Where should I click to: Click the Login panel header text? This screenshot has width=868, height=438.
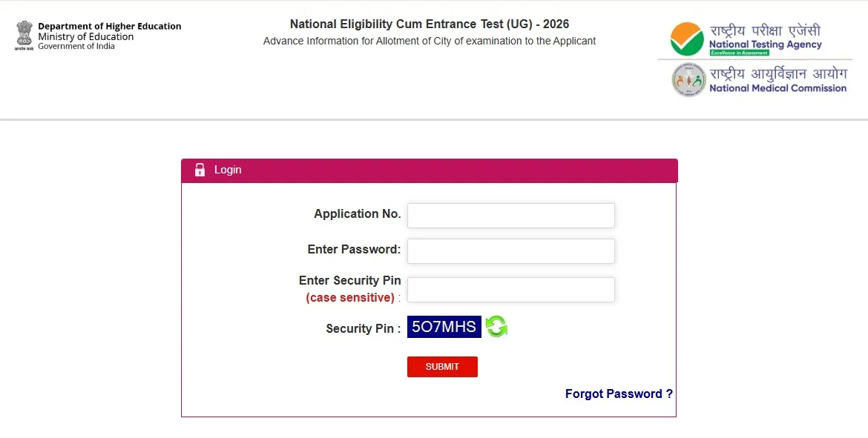pyautogui.click(x=228, y=170)
